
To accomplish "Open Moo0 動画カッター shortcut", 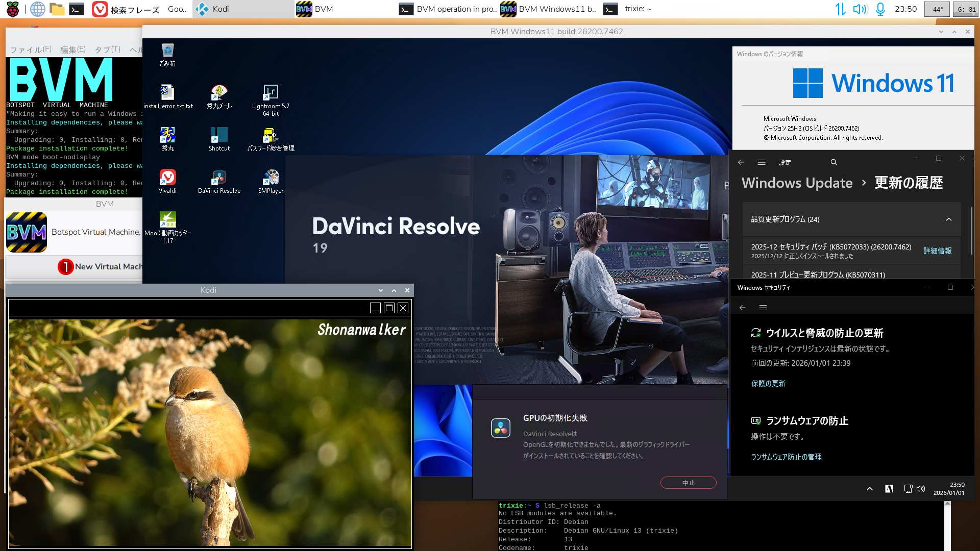I will [x=167, y=220].
